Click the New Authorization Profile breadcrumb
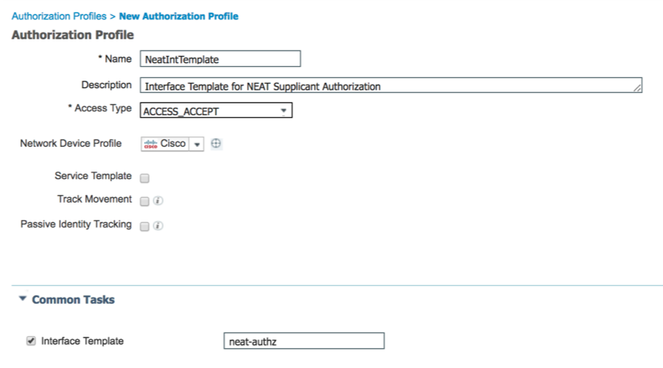The width and height of the screenshot is (663, 368). pos(178,16)
